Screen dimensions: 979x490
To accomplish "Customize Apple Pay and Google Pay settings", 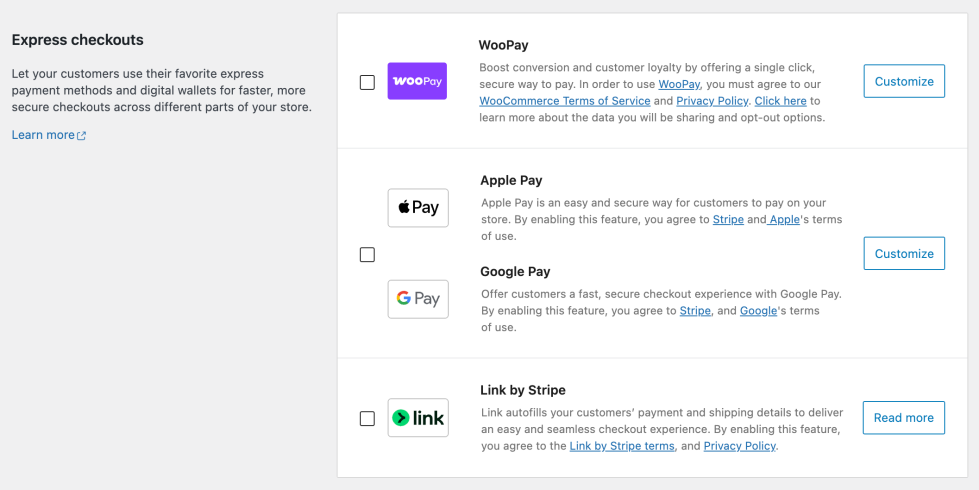I will click(904, 253).
